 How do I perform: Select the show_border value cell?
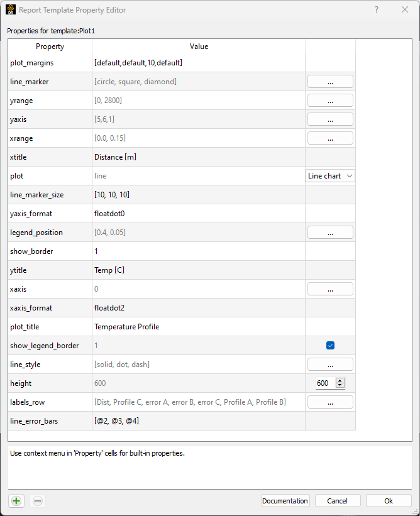199,251
